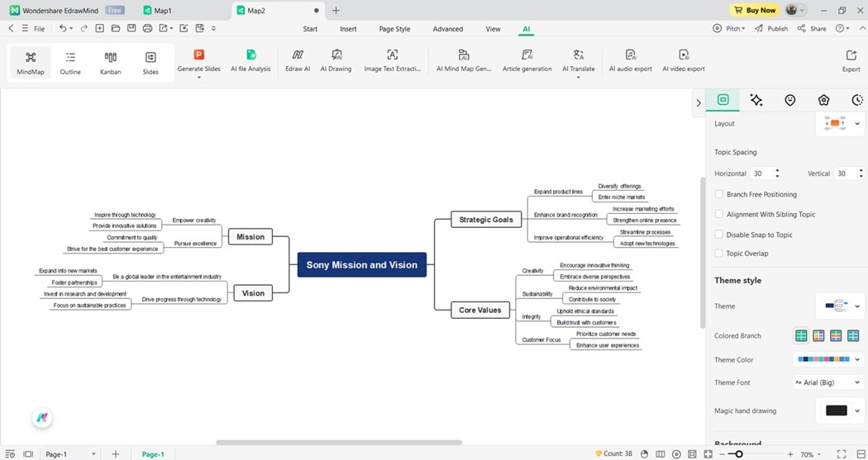Open the Slides view
This screenshot has width=868, height=460.
[150, 63]
